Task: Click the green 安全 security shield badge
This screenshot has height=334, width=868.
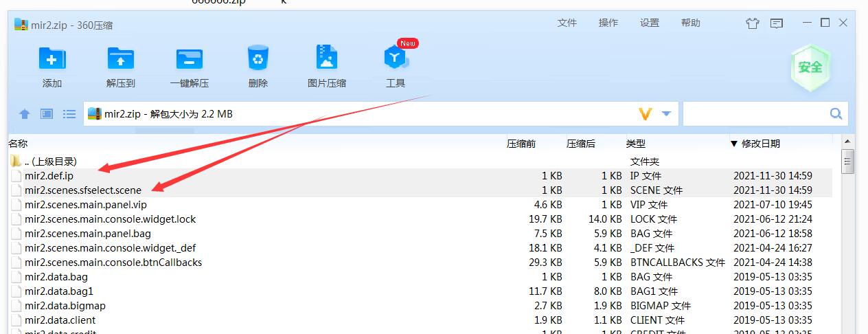Action: (x=810, y=67)
